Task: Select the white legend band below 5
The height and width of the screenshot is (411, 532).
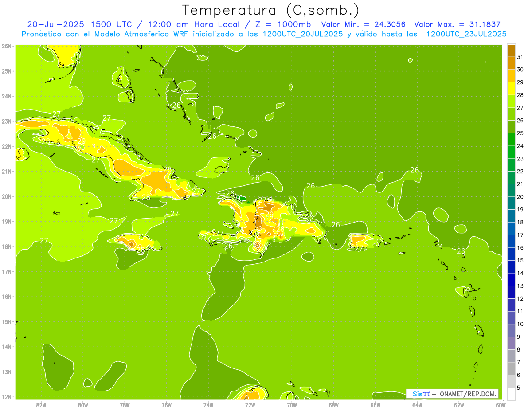Action: pyautogui.click(x=511, y=394)
